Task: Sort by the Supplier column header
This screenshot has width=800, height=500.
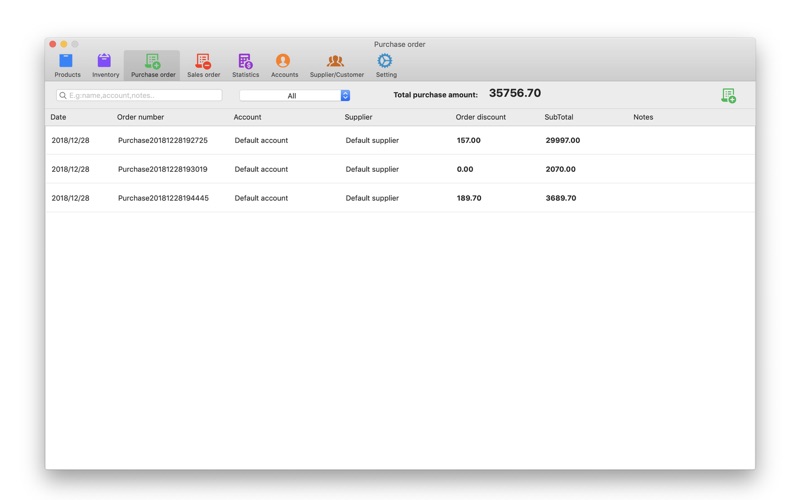Action: tap(358, 117)
